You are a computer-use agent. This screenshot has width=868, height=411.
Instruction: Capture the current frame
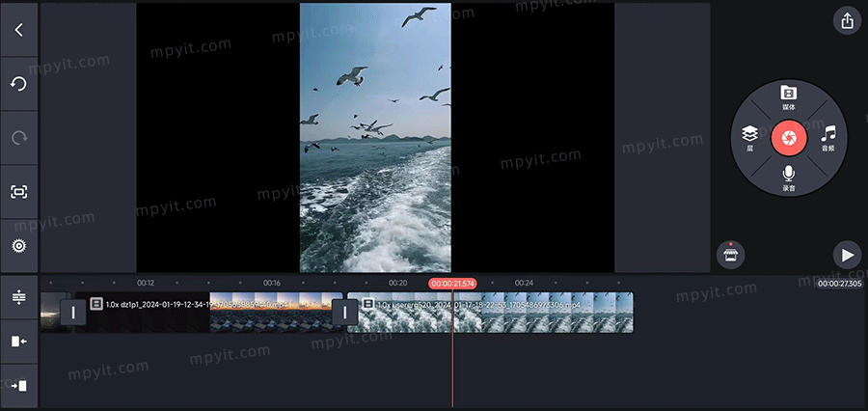19,192
